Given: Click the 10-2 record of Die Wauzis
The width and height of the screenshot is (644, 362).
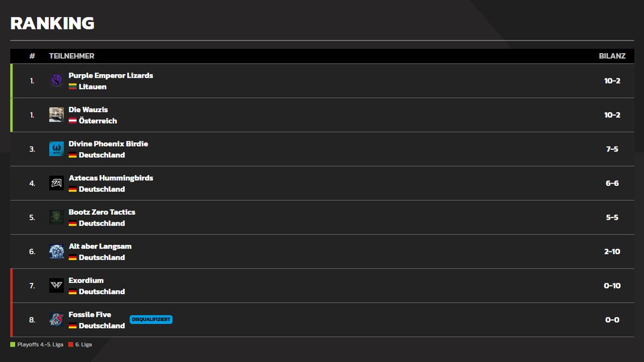Looking at the screenshot, I should [x=612, y=115].
